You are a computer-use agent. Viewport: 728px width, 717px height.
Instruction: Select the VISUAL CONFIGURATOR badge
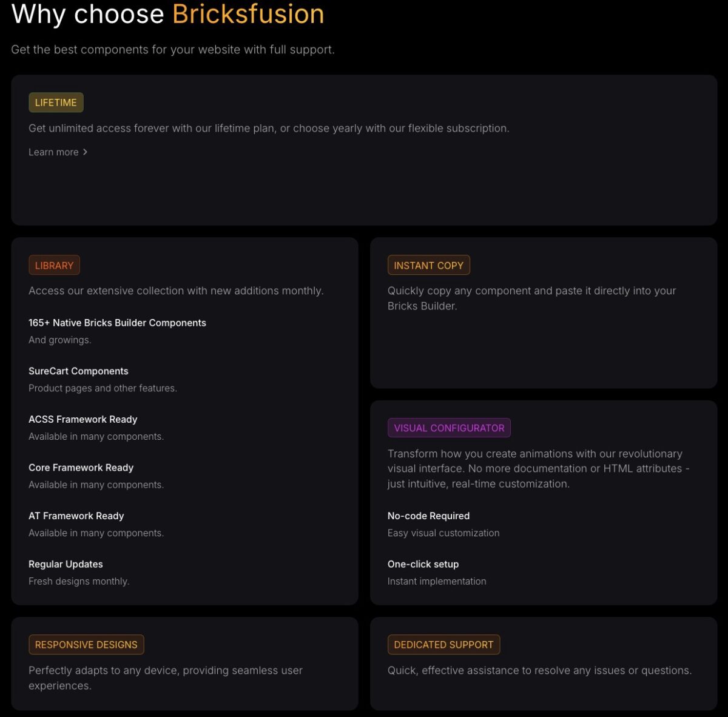tap(449, 427)
